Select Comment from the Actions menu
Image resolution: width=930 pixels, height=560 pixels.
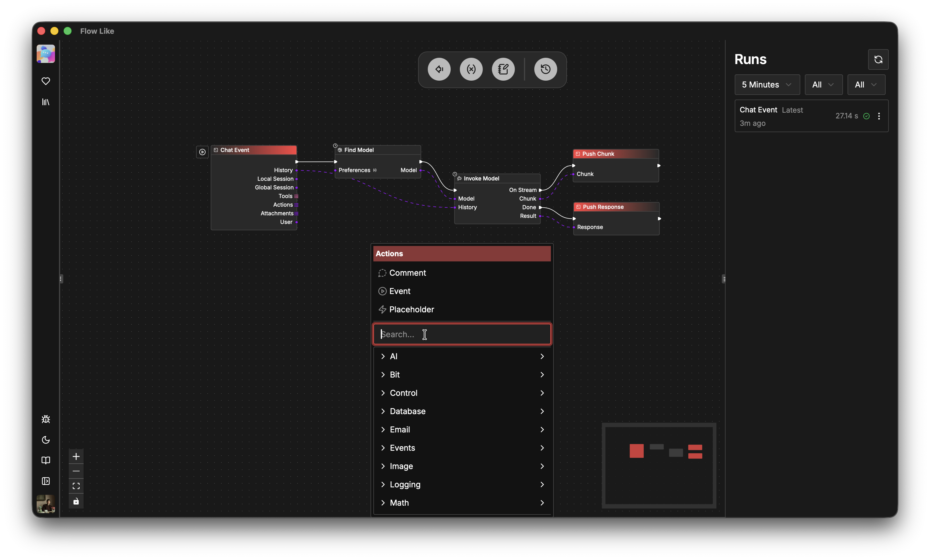[x=408, y=273]
